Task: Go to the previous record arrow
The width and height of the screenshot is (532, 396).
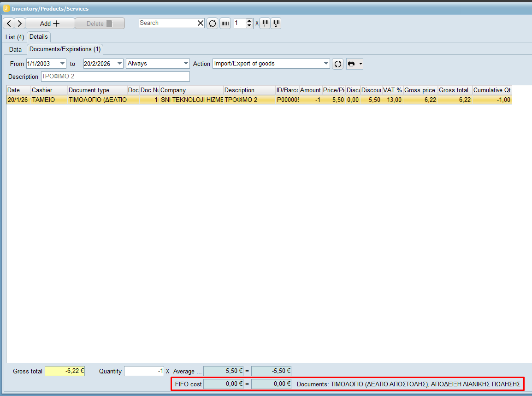Action: 9,24
